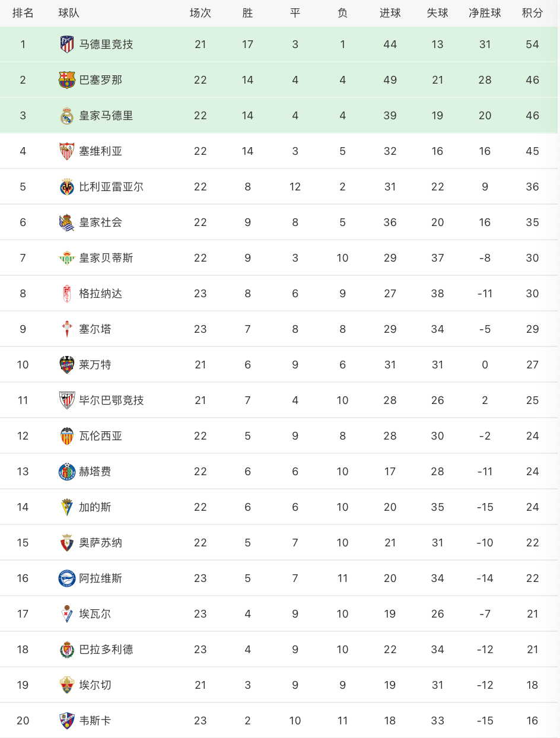Click the 马德里竞技 team crest icon

[67, 44]
